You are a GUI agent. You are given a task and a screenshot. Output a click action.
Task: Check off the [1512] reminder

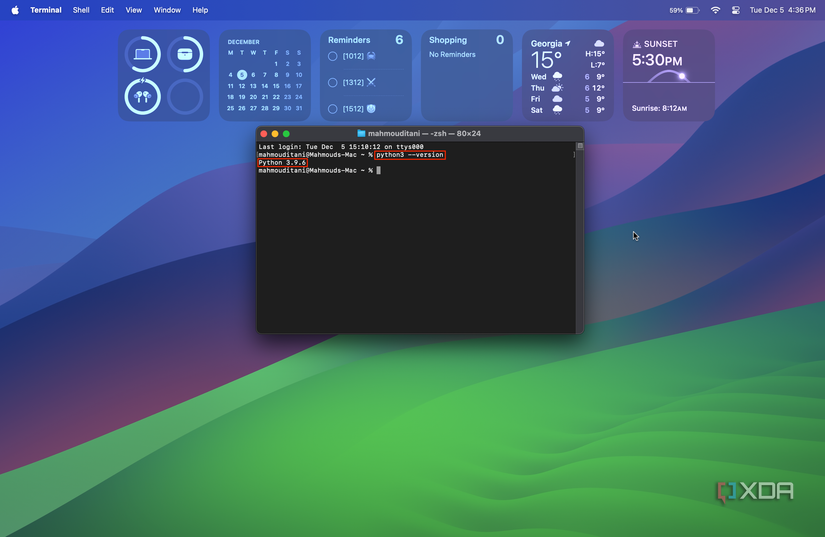(333, 108)
